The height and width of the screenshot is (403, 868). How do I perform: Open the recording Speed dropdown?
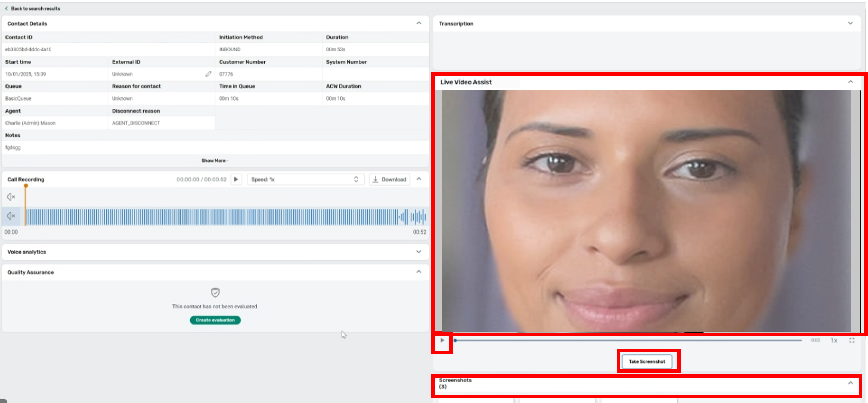click(x=305, y=180)
